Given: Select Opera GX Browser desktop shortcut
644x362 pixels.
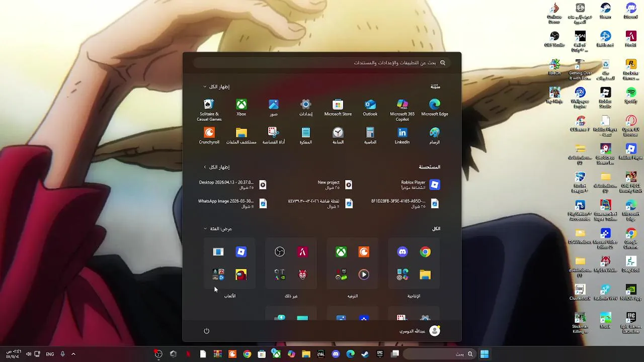Looking at the screenshot, I should pyautogui.click(x=631, y=126).
